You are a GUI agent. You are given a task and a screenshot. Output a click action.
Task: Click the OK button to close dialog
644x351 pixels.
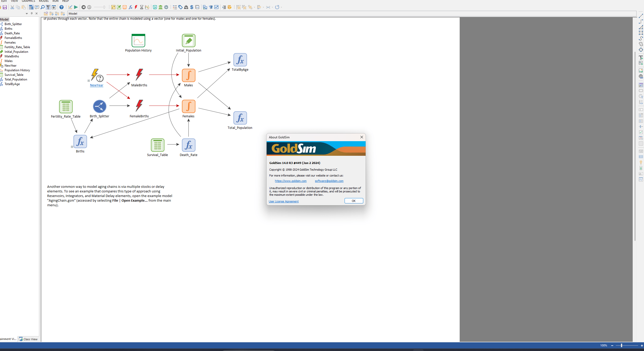coord(354,201)
